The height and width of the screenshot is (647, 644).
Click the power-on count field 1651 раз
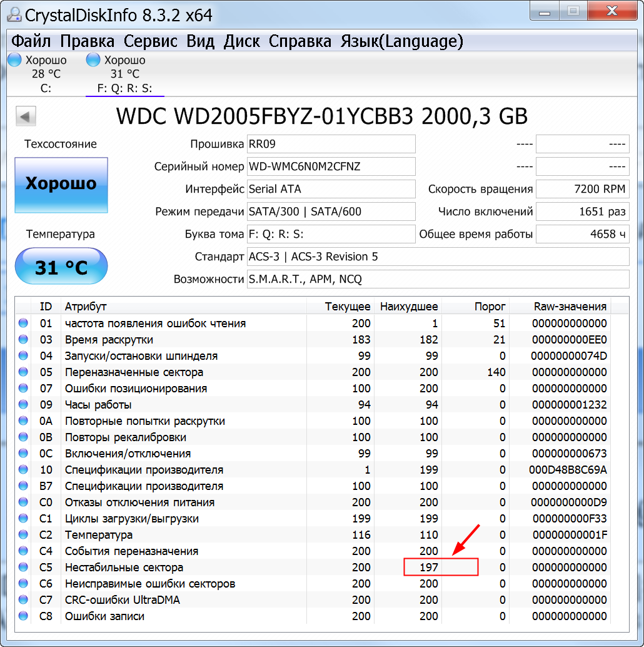click(x=583, y=211)
